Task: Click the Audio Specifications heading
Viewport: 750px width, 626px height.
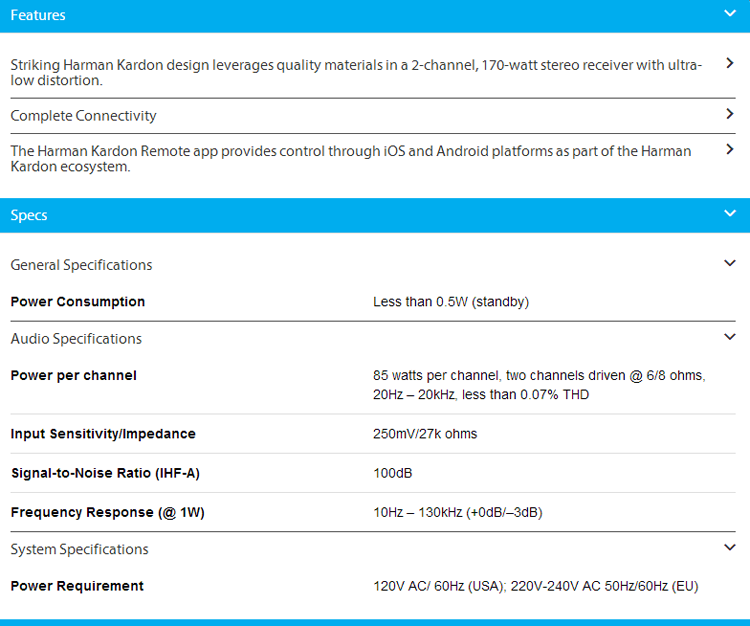Action: (76, 339)
